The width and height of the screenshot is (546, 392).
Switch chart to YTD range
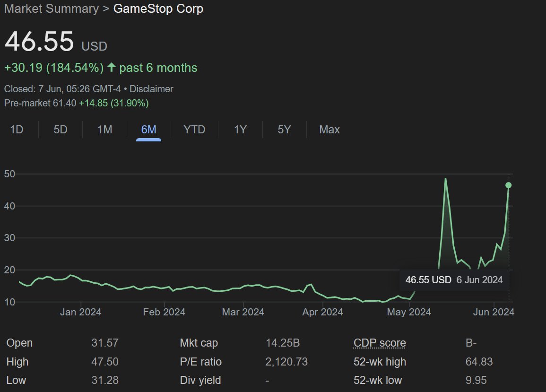[x=194, y=130]
